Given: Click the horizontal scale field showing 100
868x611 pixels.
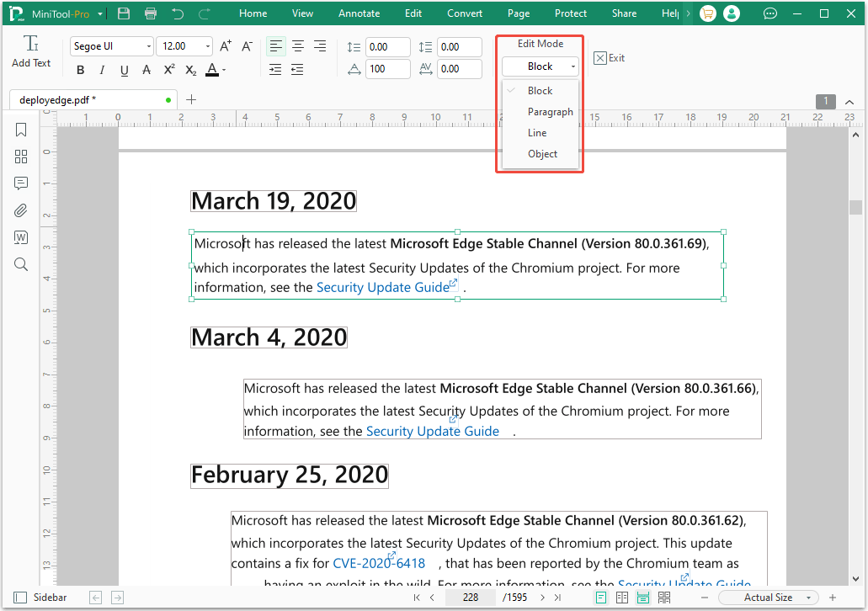Looking at the screenshot, I should tap(388, 69).
